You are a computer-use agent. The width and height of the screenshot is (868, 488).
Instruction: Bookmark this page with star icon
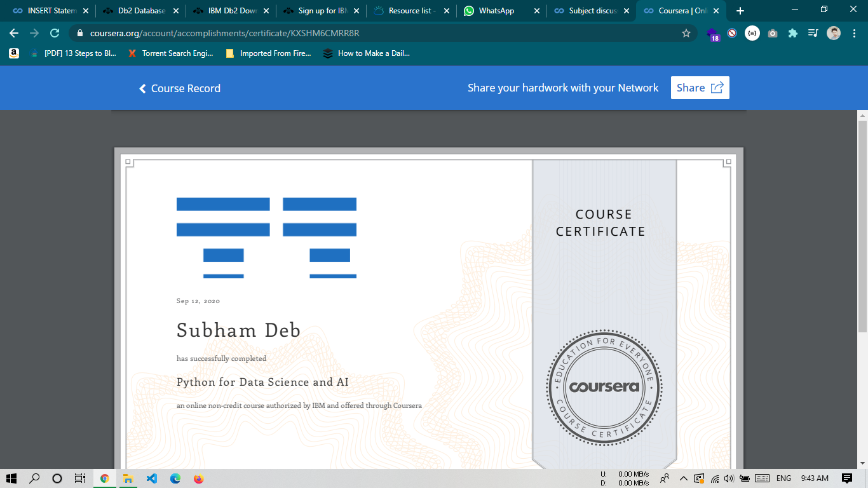click(686, 33)
